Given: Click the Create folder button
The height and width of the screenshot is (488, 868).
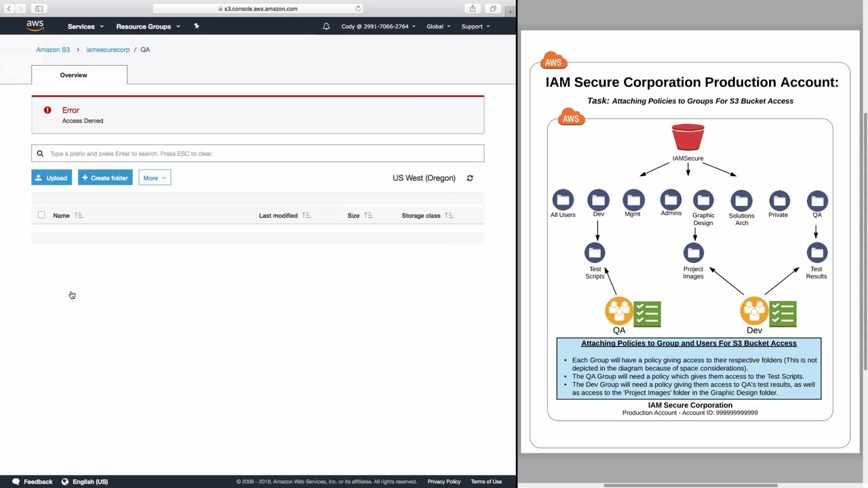Looking at the screenshot, I should coord(105,178).
